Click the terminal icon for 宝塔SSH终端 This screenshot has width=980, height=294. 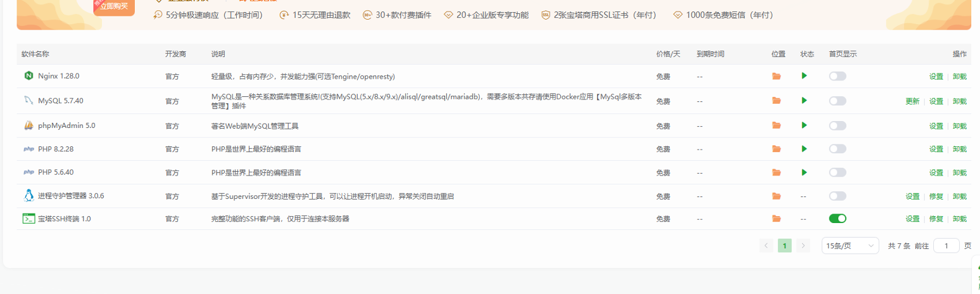[28, 219]
